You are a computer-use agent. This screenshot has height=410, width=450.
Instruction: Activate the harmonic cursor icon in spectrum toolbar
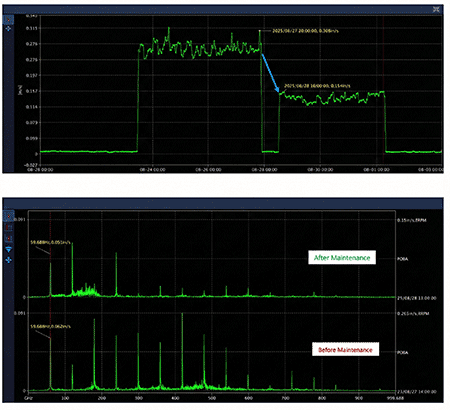point(9,228)
